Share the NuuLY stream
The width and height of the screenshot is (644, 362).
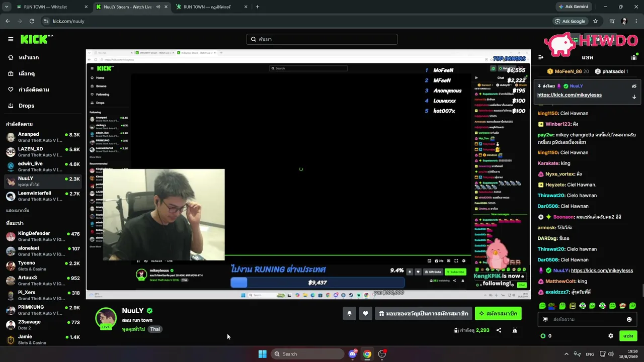click(499, 330)
